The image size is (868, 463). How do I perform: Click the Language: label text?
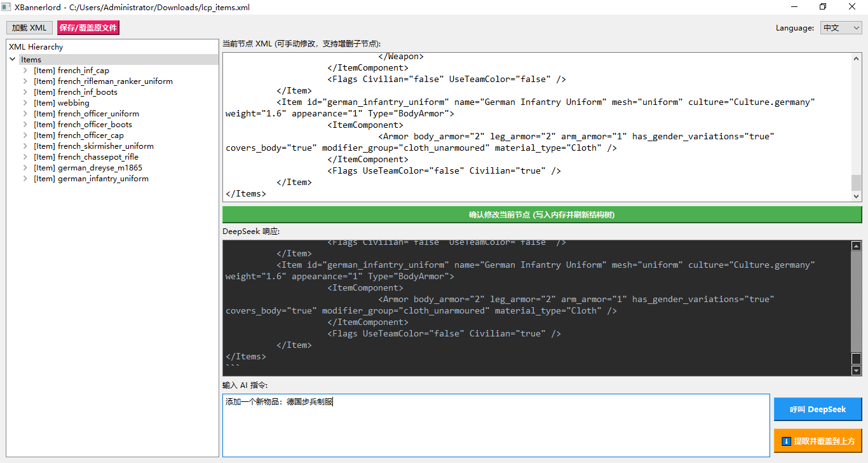795,28
